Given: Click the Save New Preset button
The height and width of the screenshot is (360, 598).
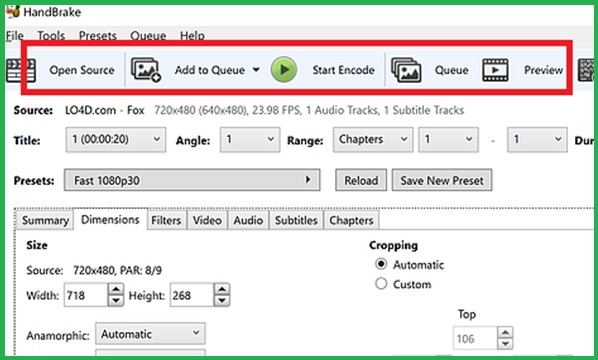Looking at the screenshot, I should [442, 180].
